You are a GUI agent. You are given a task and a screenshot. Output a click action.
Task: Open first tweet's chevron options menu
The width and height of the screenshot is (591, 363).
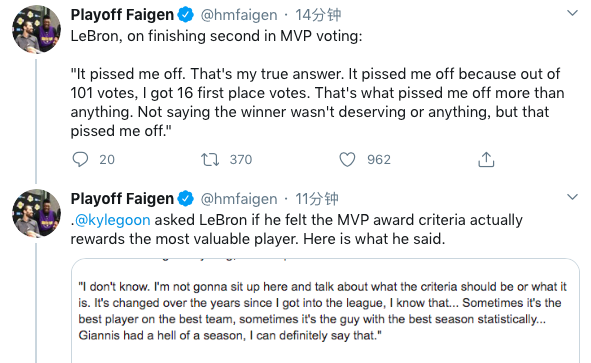[x=572, y=13]
